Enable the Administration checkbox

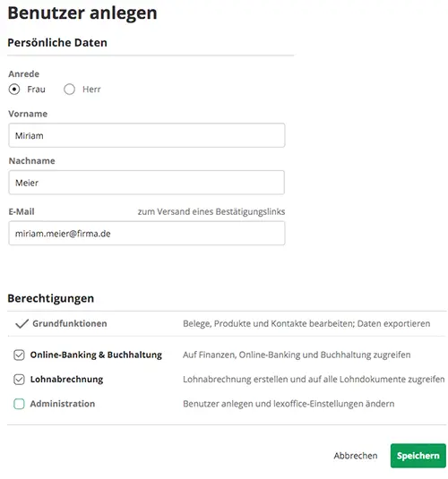pyautogui.click(x=19, y=404)
